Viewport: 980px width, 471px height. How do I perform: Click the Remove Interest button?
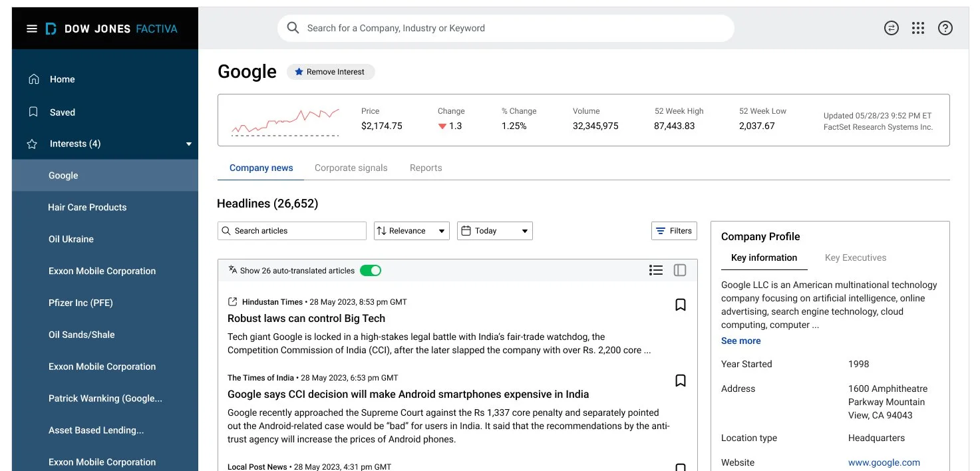click(x=331, y=72)
